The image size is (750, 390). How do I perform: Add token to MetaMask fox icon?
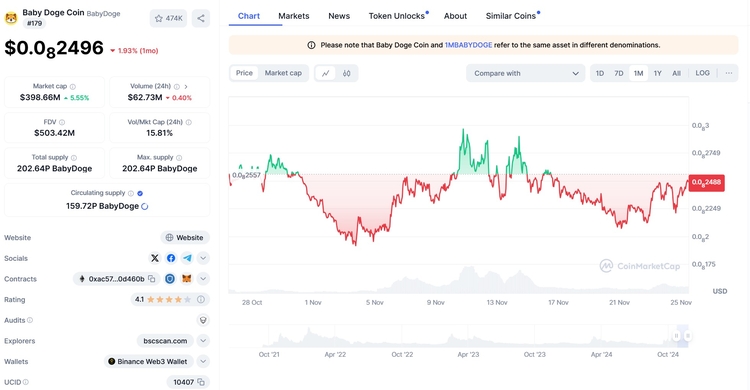click(x=187, y=279)
